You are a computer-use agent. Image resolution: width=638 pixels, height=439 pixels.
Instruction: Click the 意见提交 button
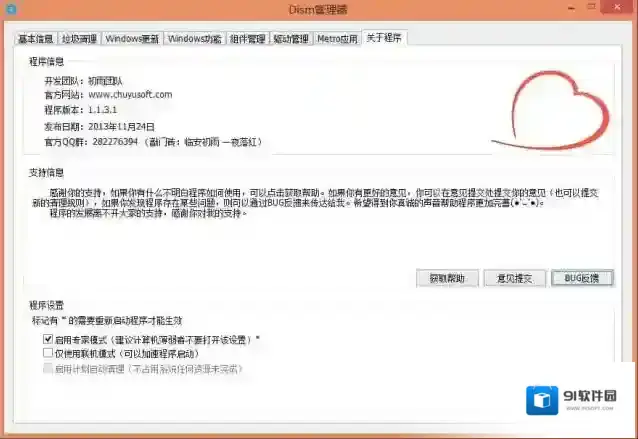point(514,278)
